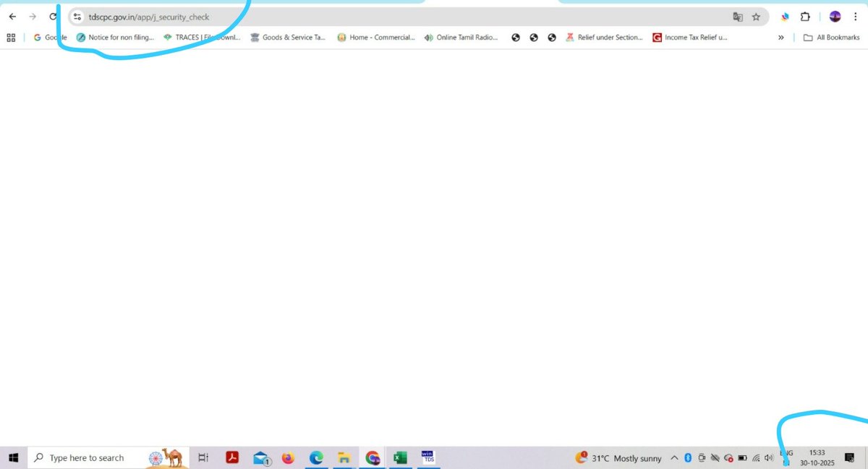Open the volume speaker tray icon

point(769,458)
